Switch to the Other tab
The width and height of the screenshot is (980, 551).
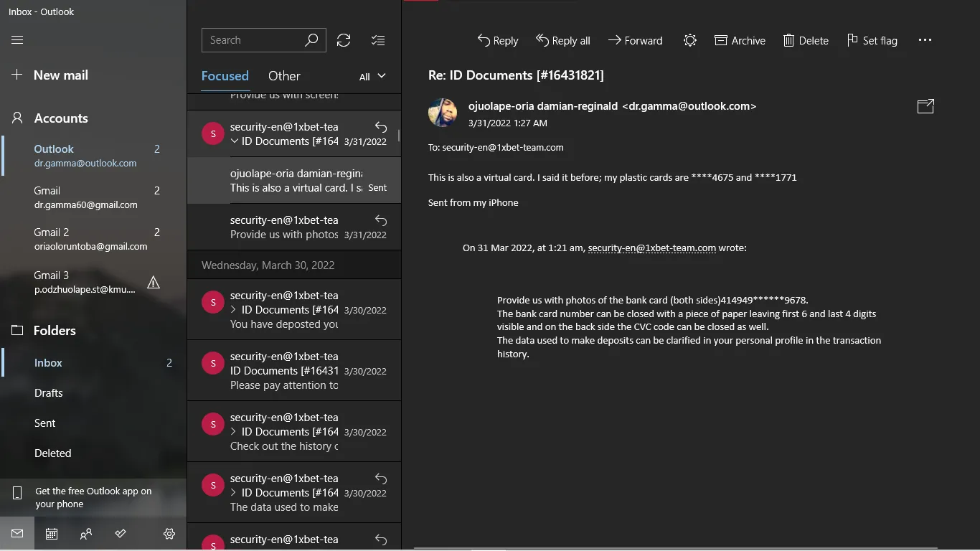(x=284, y=76)
